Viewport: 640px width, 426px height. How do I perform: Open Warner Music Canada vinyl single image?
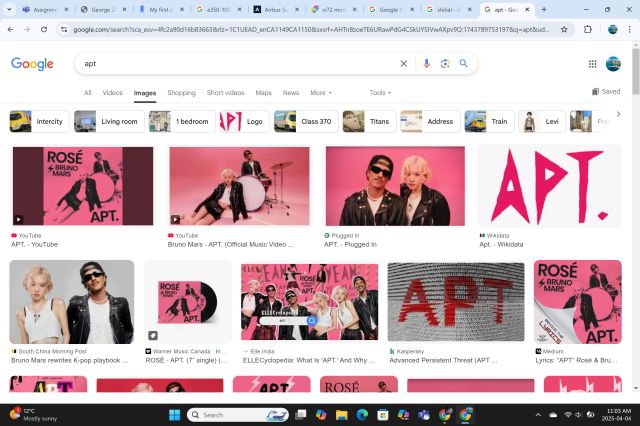coord(188,302)
